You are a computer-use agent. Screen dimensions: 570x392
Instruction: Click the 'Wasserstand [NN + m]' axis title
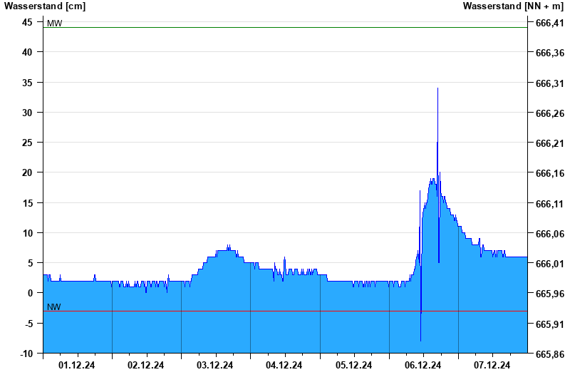514,6
